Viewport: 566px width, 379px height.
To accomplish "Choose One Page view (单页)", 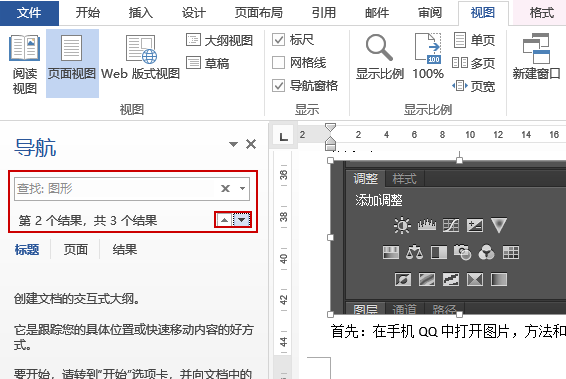I will [x=474, y=40].
